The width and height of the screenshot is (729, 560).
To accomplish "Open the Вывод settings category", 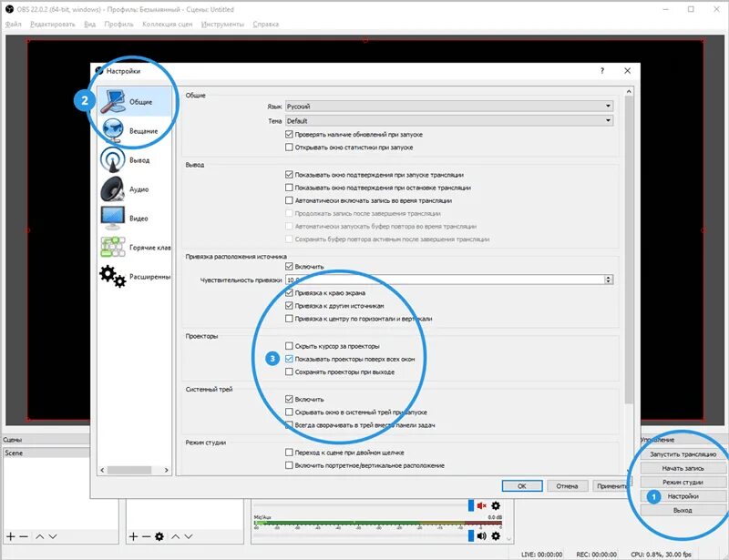I will (x=134, y=160).
